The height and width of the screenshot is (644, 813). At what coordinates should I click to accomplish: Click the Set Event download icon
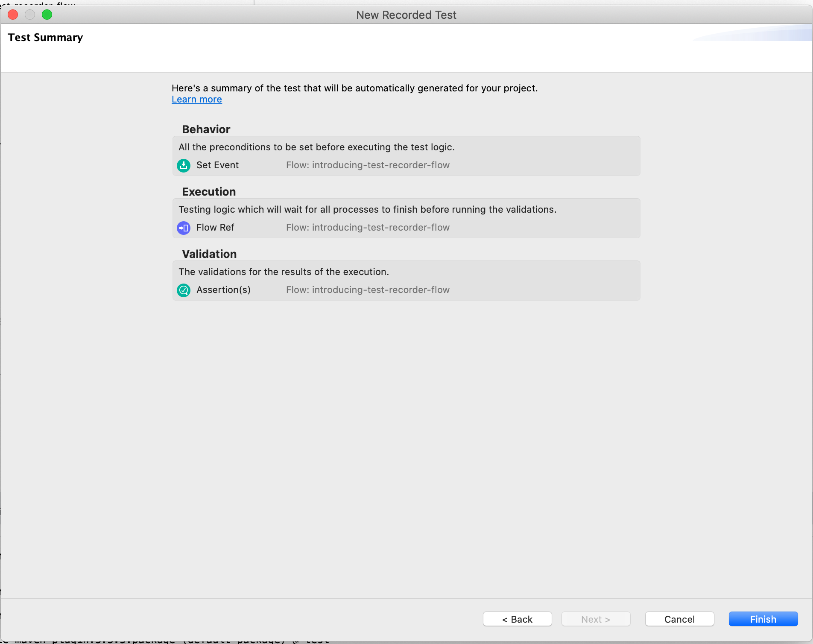tap(184, 165)
